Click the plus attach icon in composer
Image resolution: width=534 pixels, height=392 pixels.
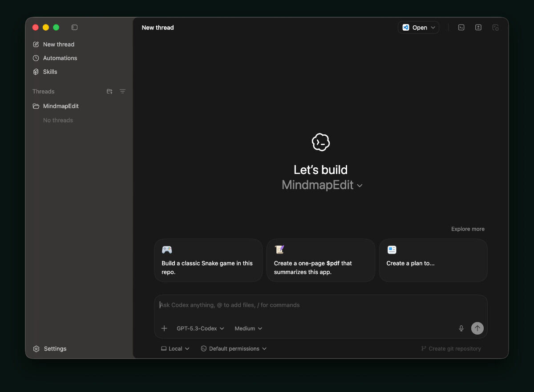tap(164, 328)
